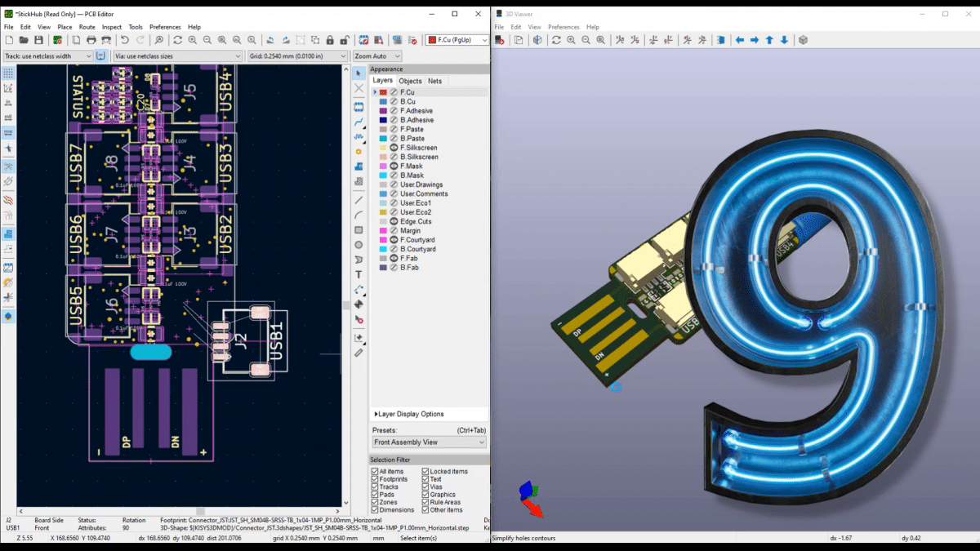The image size is (980, 551).
Task: Toggle visibility of Edge.Cuts layer
Action: [394, 221]
